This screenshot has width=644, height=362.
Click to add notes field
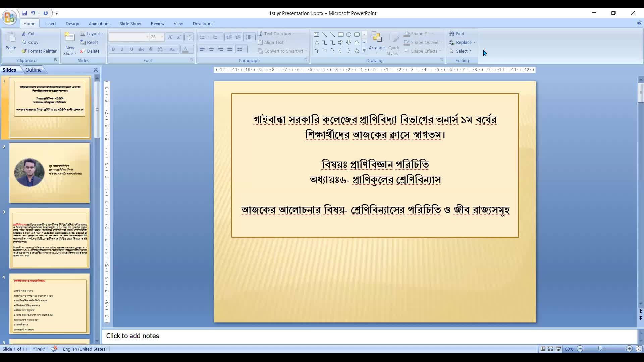point(370,336)
